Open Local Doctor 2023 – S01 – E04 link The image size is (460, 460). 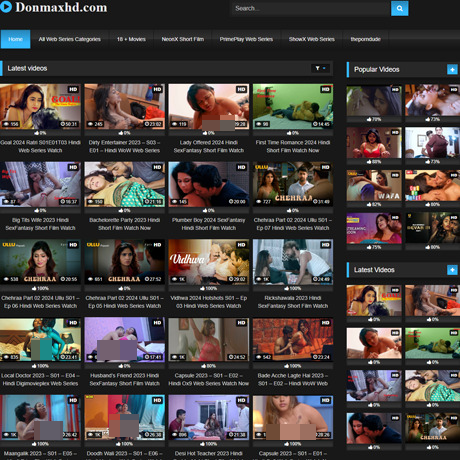point(40,379)
